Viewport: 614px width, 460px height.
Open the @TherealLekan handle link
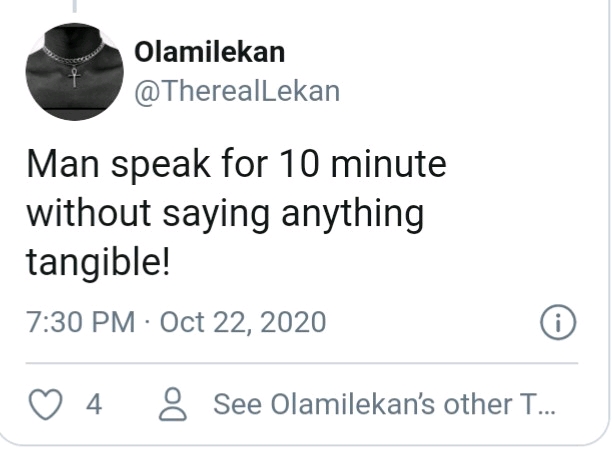coord(237,91)
